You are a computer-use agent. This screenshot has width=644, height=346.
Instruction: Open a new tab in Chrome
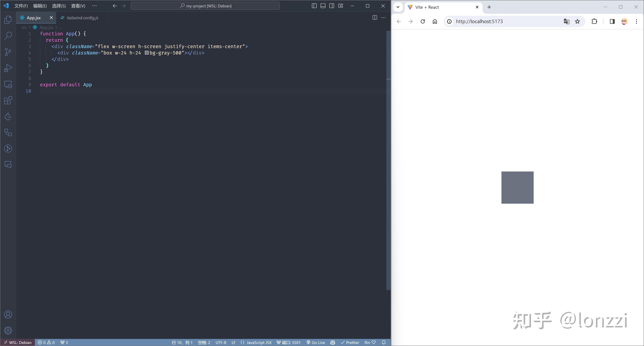[489, 7]
